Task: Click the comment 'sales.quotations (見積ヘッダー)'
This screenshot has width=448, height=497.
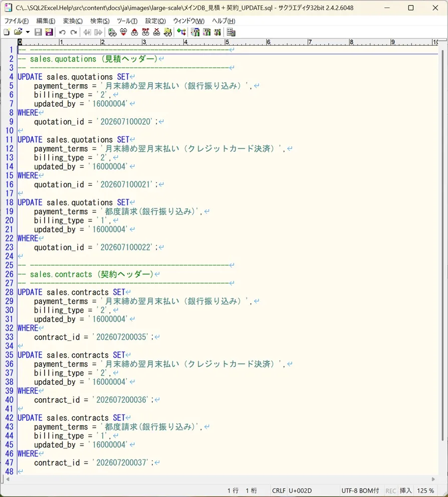Action: pyautogui.click(x=94, y=59)
